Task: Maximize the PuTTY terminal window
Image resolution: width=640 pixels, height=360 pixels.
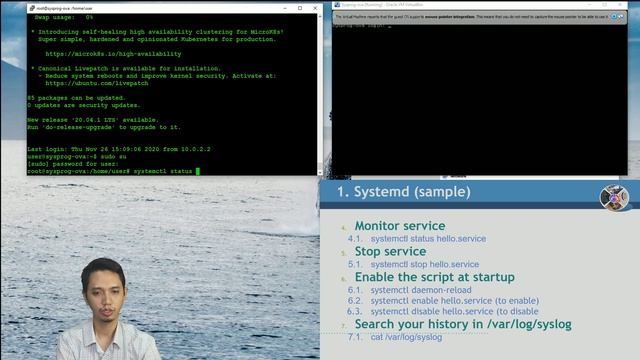Action: (x=300, y=8)
